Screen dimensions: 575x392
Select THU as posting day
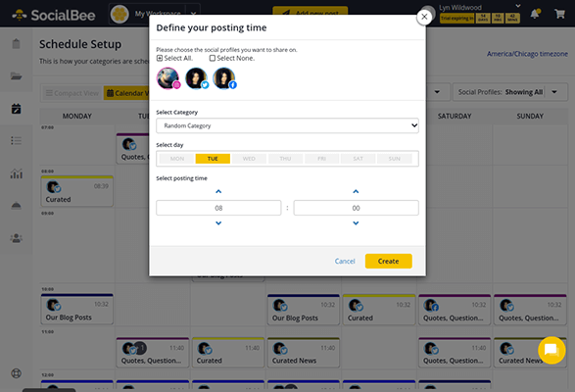coord(285,159)
